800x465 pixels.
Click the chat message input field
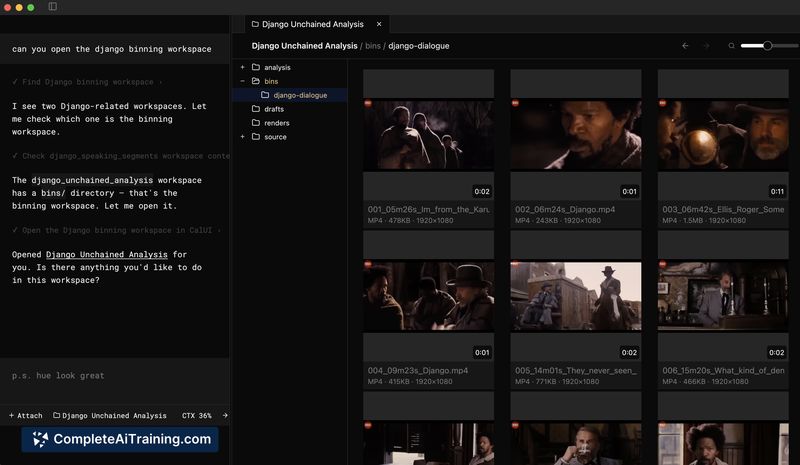115,376
